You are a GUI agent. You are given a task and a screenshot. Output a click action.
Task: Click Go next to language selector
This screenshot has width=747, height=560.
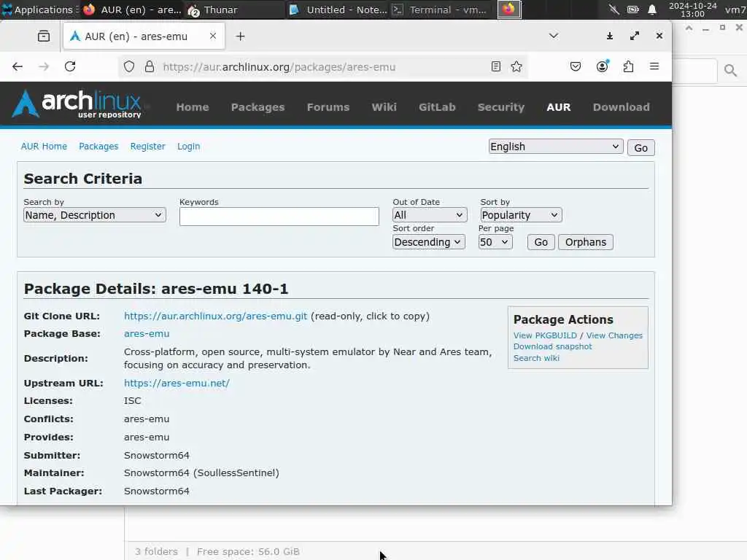point(640,147)
